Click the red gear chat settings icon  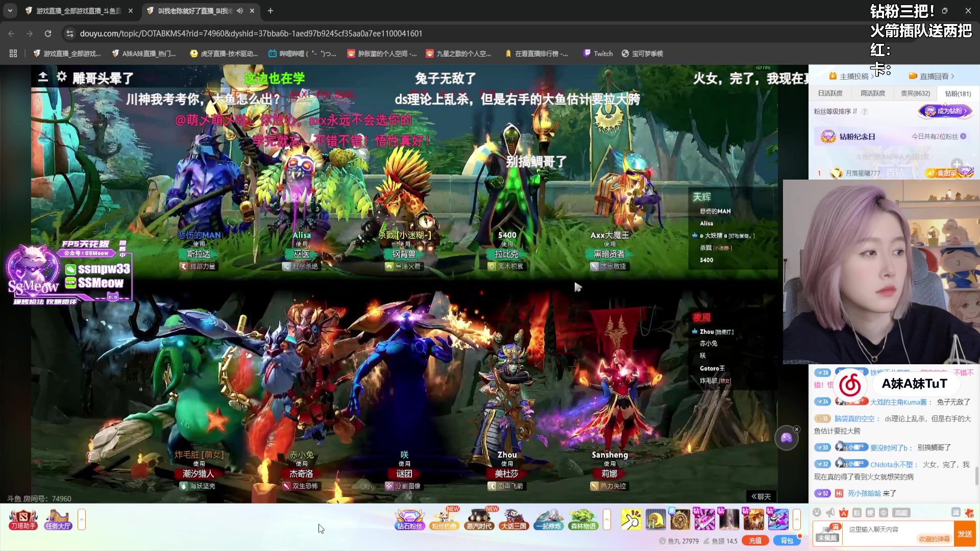[x=969, y=512]
